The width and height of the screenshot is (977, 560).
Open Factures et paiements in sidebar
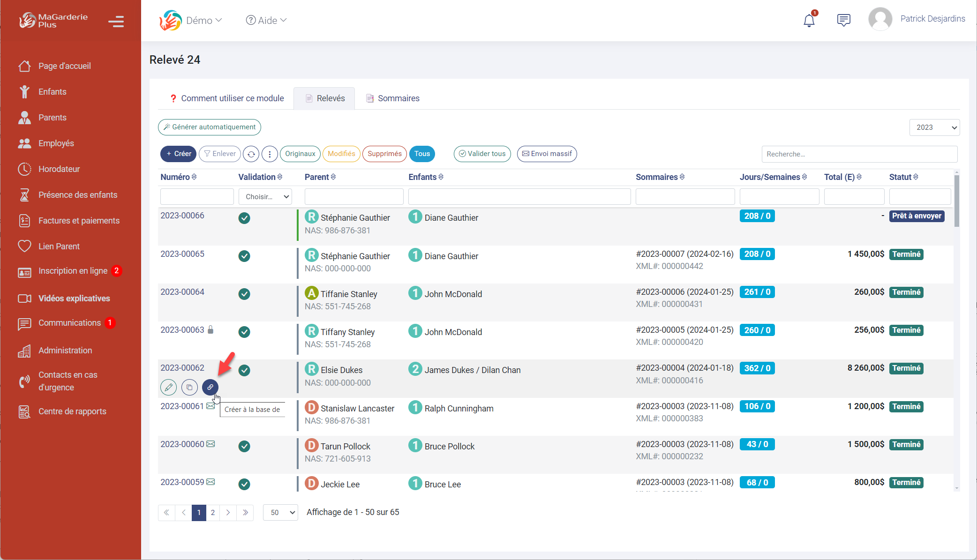point(79,221)
